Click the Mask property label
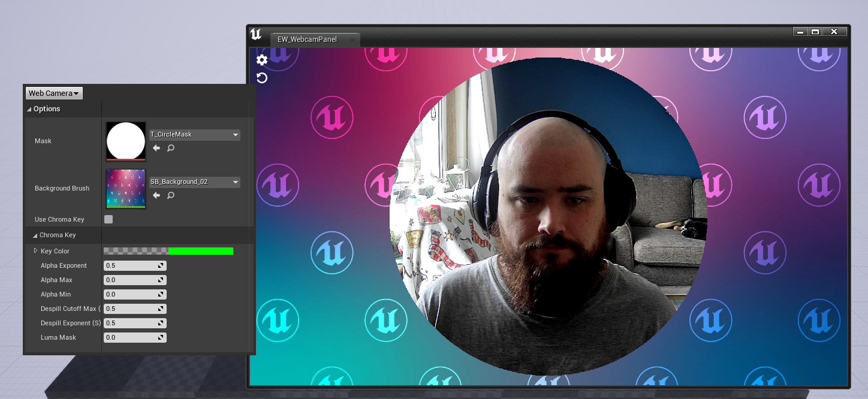The width and height of the screenshot is (868, 399). pyautogui.click(x=43, y=141)
